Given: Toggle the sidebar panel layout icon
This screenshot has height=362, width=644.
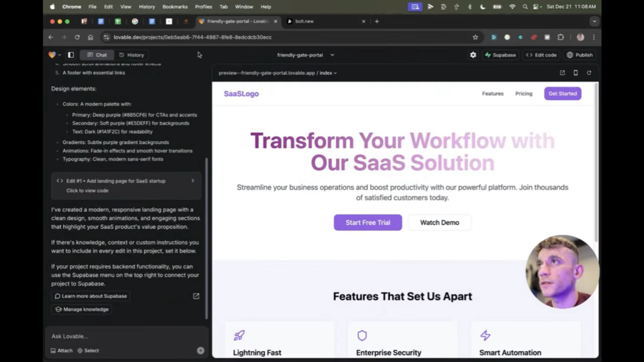Looking at the screenshot, I should pyautogui.click(x=71, y=55).
